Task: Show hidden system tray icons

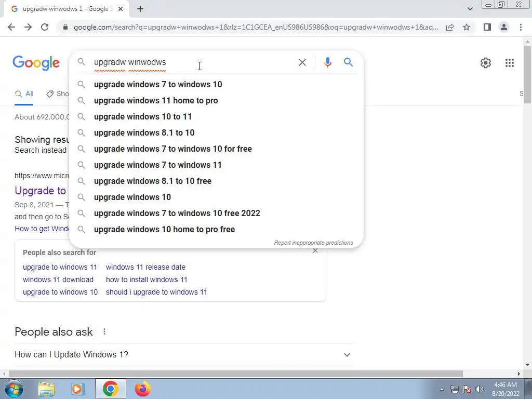Action: click(442, 390)
